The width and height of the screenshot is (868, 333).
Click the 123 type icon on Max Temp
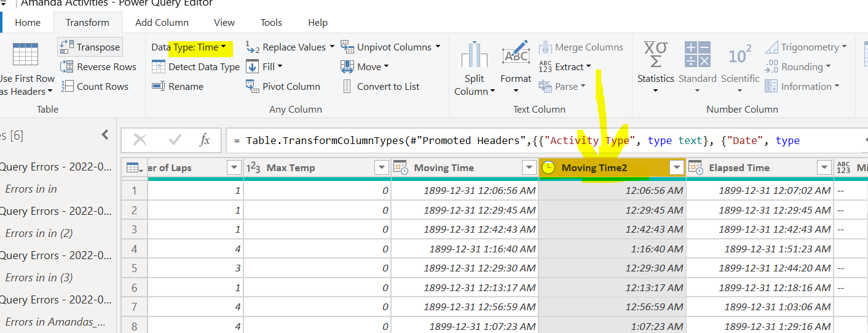click(x=253, y=167)
